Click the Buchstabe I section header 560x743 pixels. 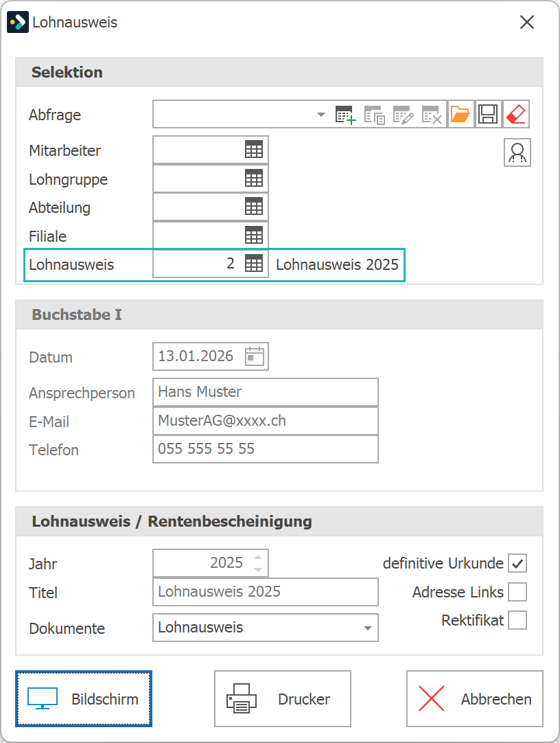click(x=279, y=315)
